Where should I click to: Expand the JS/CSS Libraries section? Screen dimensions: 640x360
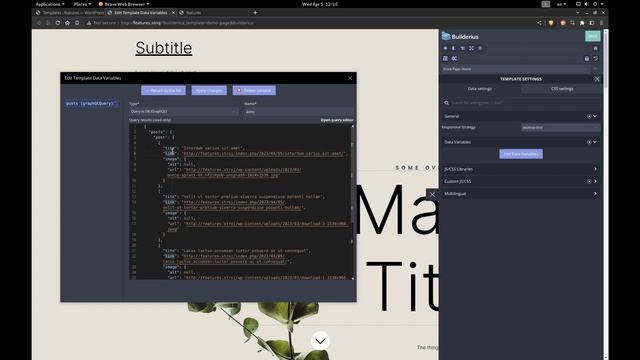(521, 169)
